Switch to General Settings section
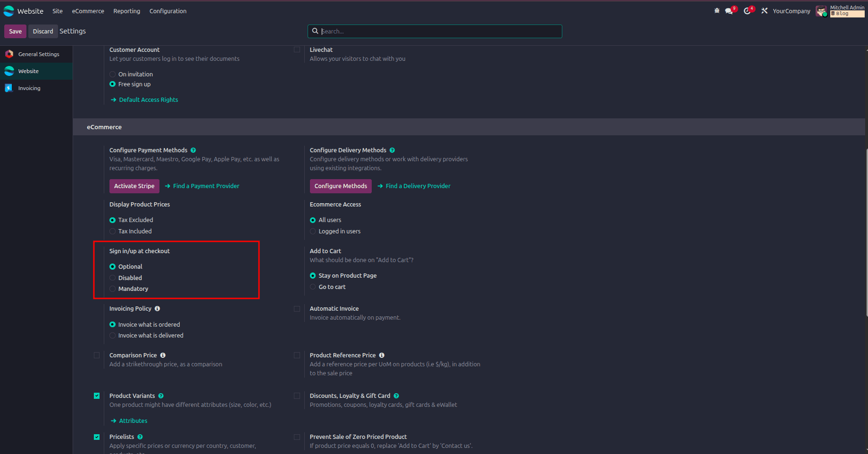The width and height of the screenshot is (868, 454). coord(36,54)
